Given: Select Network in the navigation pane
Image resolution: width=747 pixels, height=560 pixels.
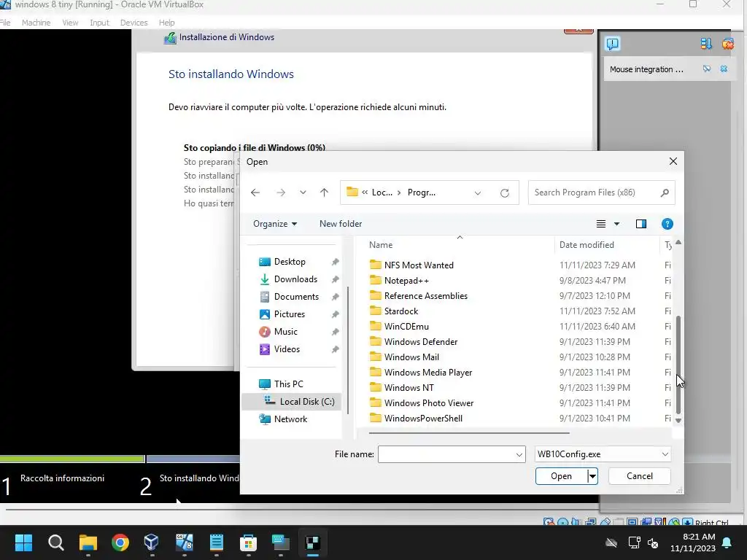Looking at the screenshot, I should point(290,419).
